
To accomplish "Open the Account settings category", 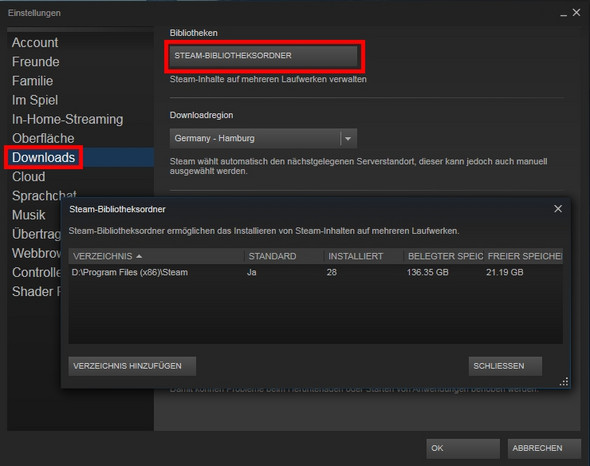I will [x=35, y=43].
